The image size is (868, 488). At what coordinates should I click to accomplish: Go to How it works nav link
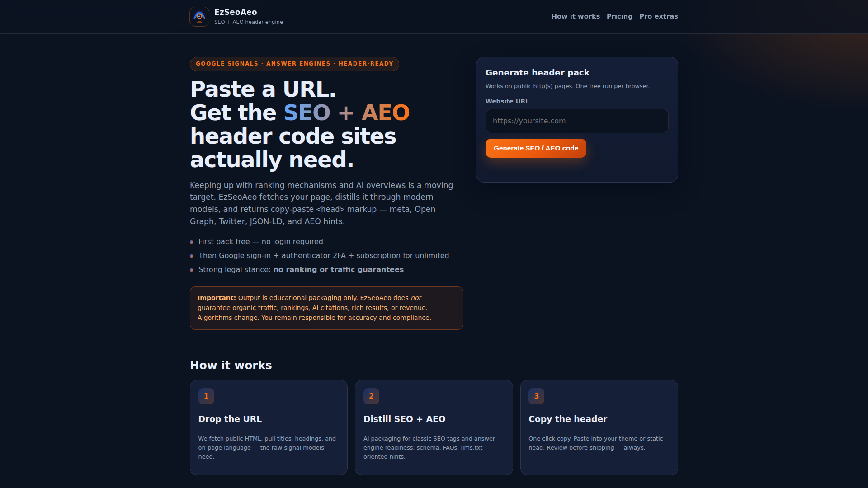coord(576,16)
